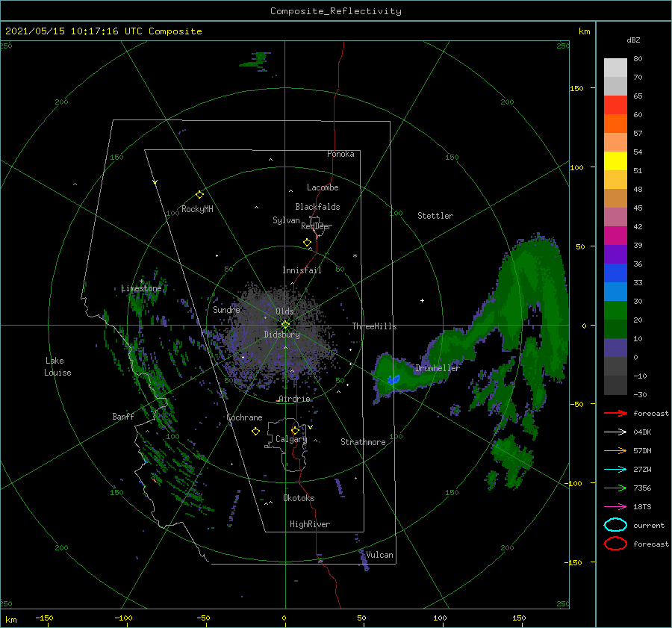This screenshot has height=628, width=672.
Task: Click the blue echo cell west of Drumheller
Action: (393, 379)
